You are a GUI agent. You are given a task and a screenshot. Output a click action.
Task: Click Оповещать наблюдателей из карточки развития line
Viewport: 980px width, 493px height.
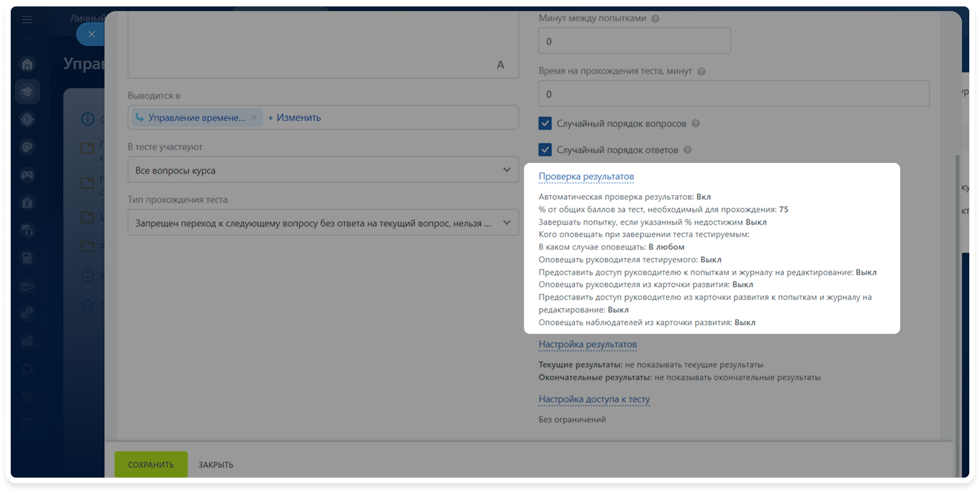(x=646, y=322)
